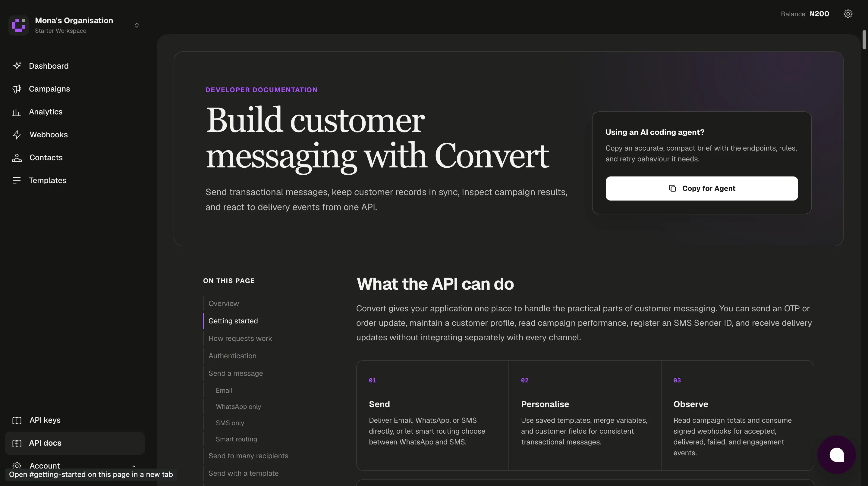
Task: Open settings gear in top bar
Action: pos(848,14)
